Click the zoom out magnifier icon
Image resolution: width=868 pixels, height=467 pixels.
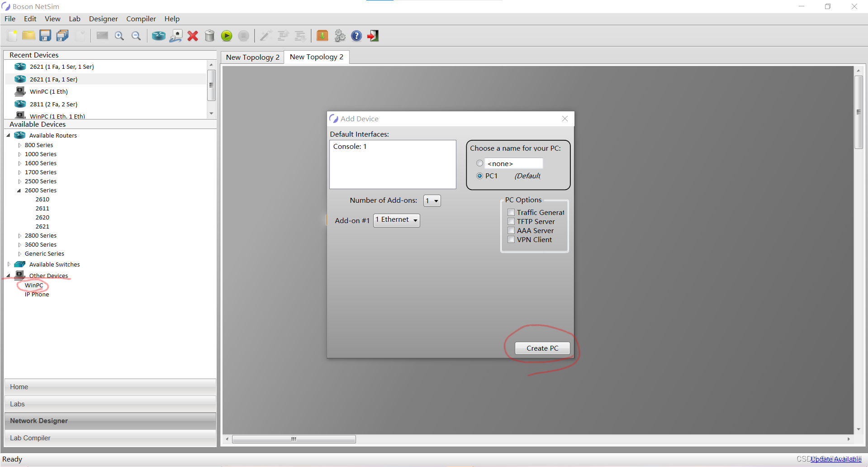136,36
